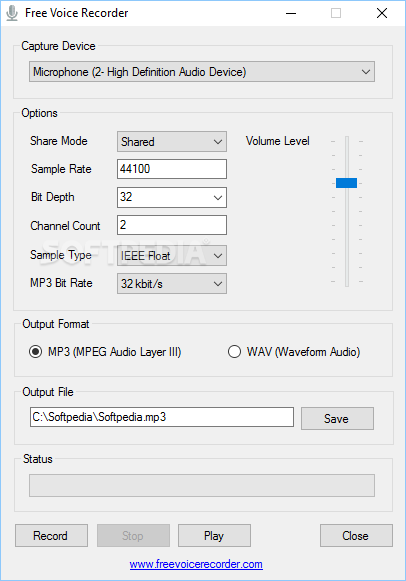
Task: Click the Channel Count label
Action: (65, 226)
